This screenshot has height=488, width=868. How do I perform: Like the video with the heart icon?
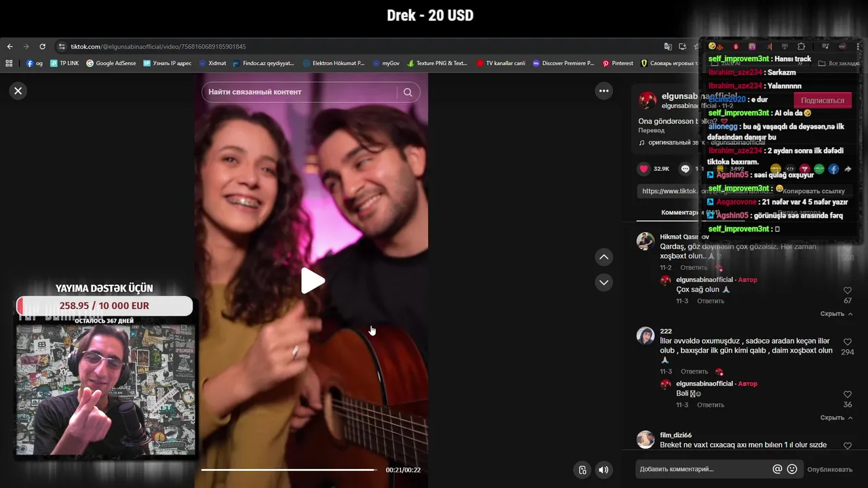[644, 169]
